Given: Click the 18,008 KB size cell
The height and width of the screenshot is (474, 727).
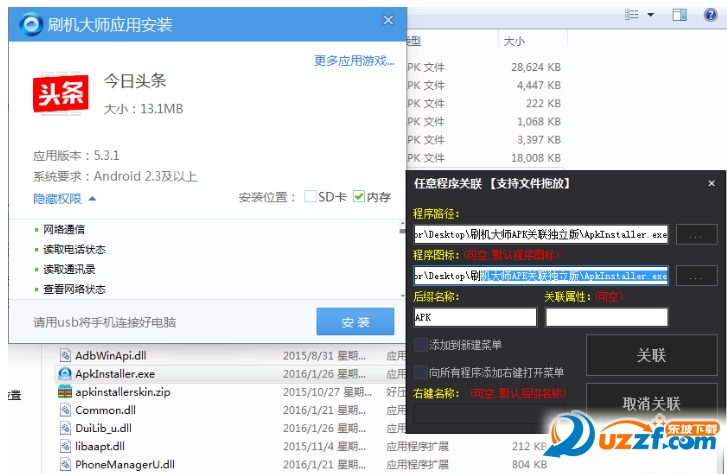Looking at the screenshot, I should tap(536, 158).
